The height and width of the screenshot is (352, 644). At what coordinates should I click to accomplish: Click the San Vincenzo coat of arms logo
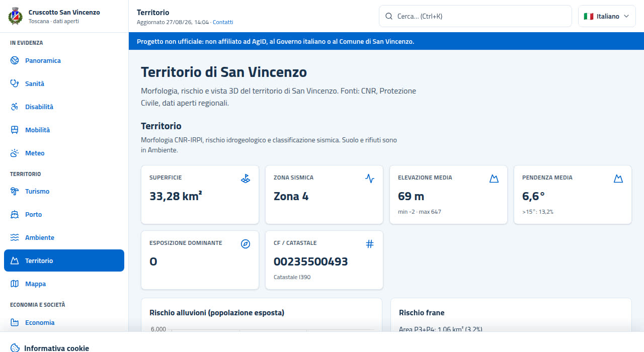point(16,16)
